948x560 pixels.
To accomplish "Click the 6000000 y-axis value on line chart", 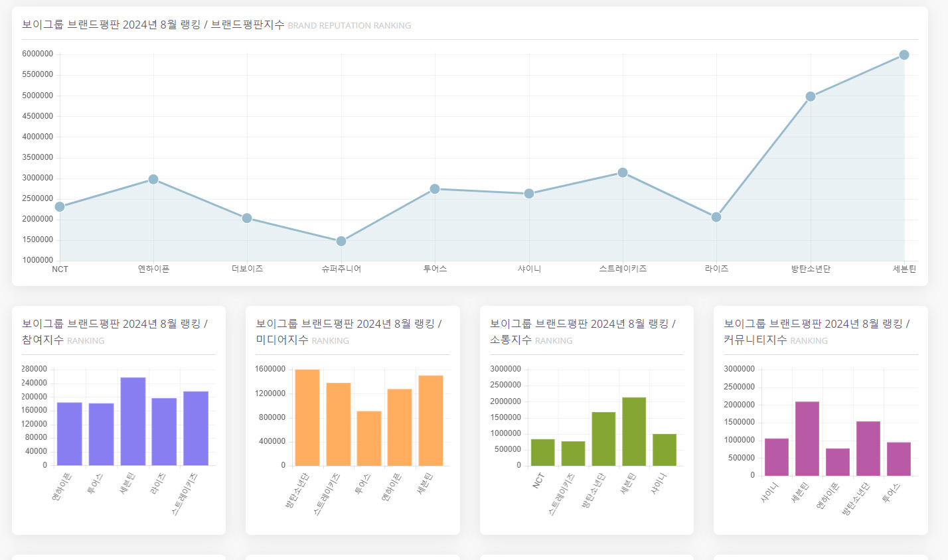I will coord(38,54).
